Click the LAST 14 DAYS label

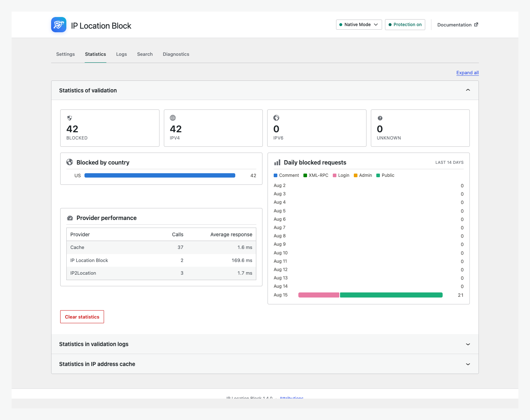click(x=450, y=162)
